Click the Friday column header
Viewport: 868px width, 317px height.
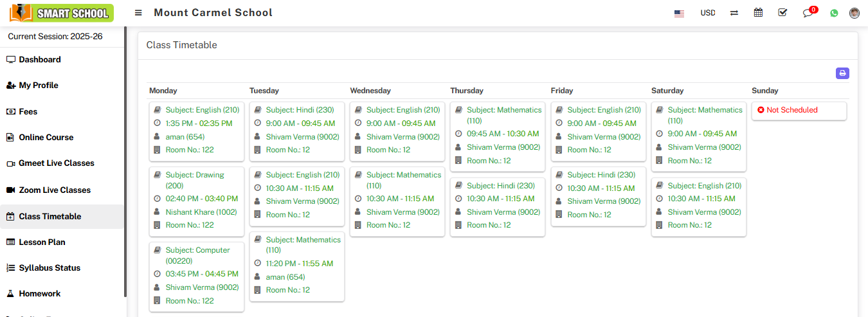point(562,91)
